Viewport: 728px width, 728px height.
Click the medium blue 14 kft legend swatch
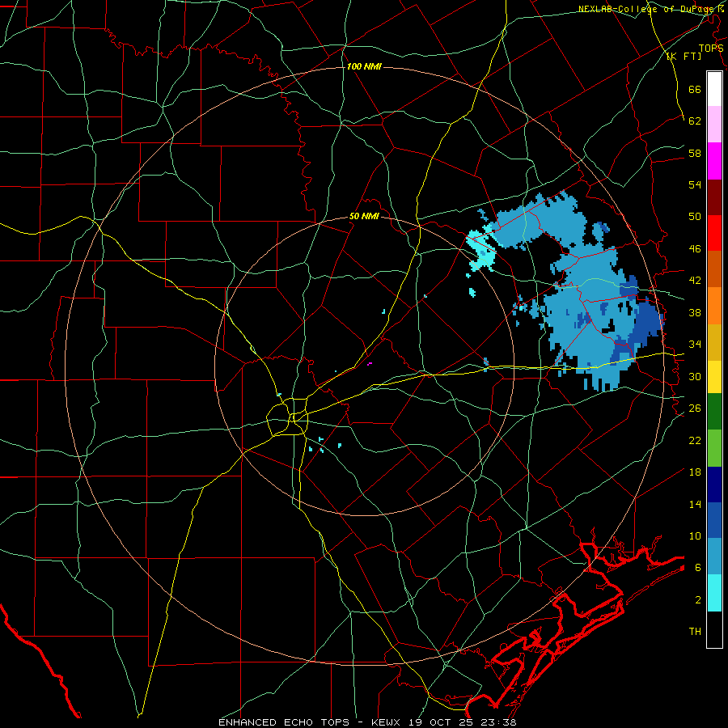pyautogui.click(x=714, y=520)
